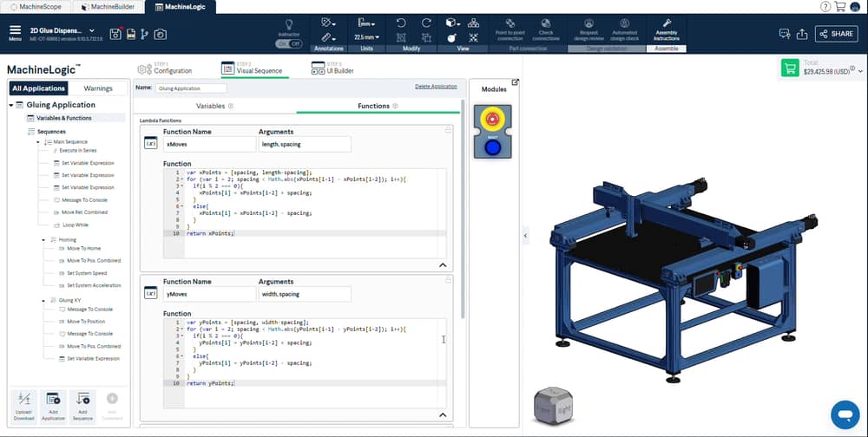Click the Instructor lightbulb icon
This screenshot has height=437, width=868.
coord(288,25)
